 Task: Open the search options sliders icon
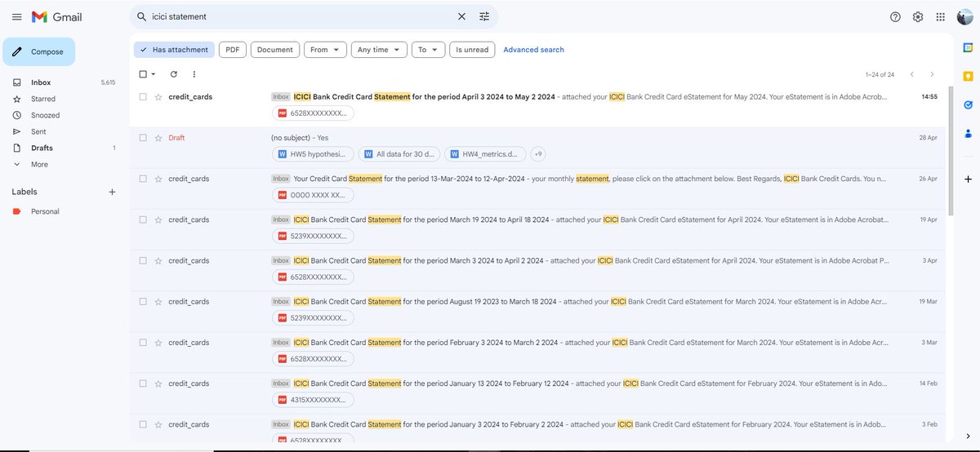pyautogui.click(x=485, y=16)
